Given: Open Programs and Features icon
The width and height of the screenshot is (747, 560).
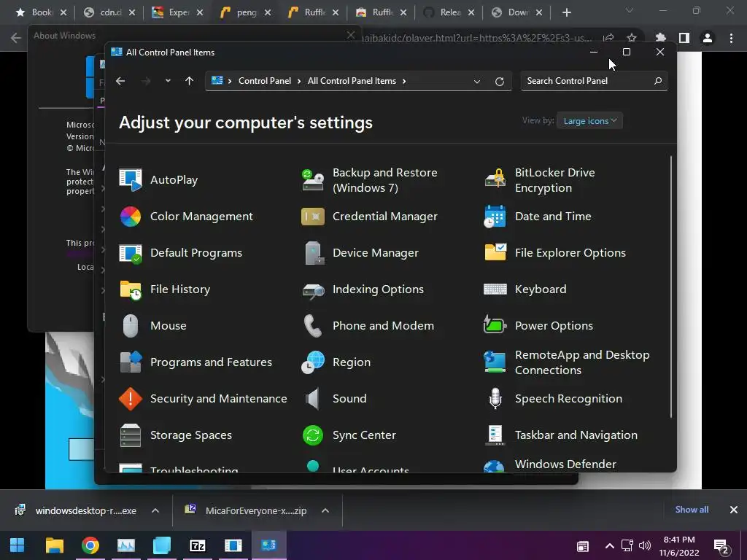Looking at the screenshot, I should click(x=130, y=362).
